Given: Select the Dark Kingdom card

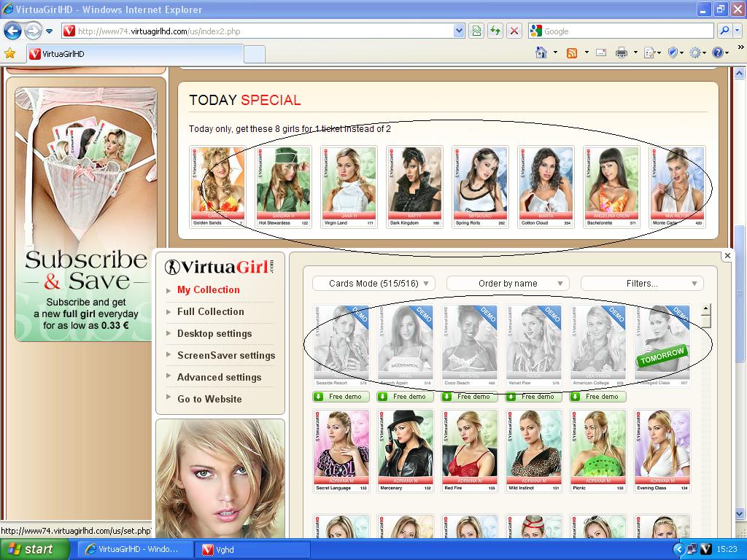Looking at the screenshot, I should pos(414,187).
